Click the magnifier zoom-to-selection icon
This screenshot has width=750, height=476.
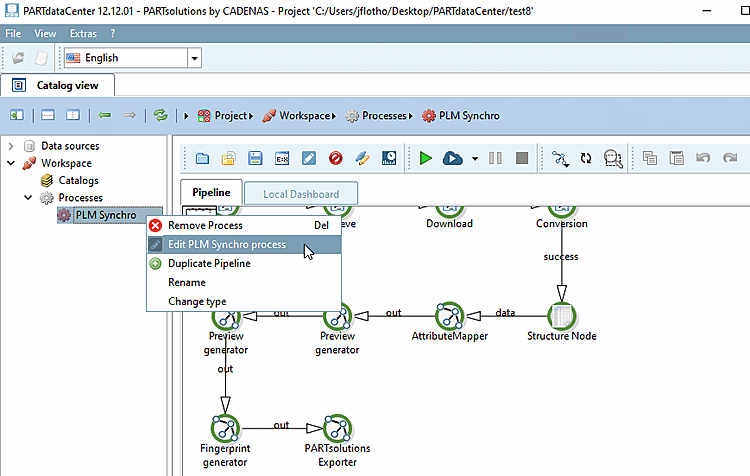(613, 158)
